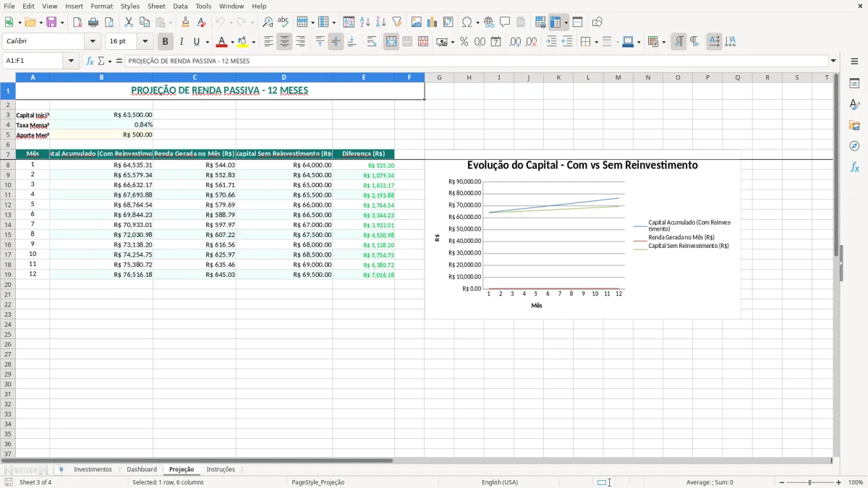
Task: Toggle Bold formatting
Action: click(166, 42)
